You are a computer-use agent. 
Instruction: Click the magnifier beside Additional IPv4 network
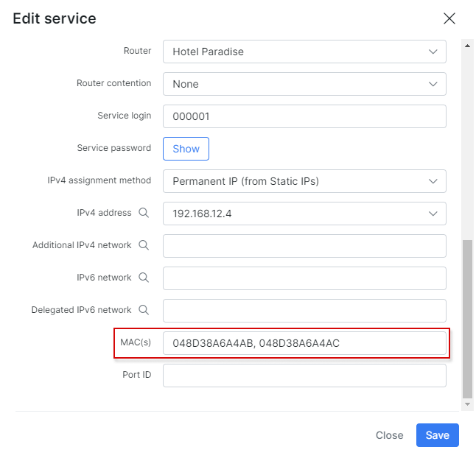(x=144, y=245)
